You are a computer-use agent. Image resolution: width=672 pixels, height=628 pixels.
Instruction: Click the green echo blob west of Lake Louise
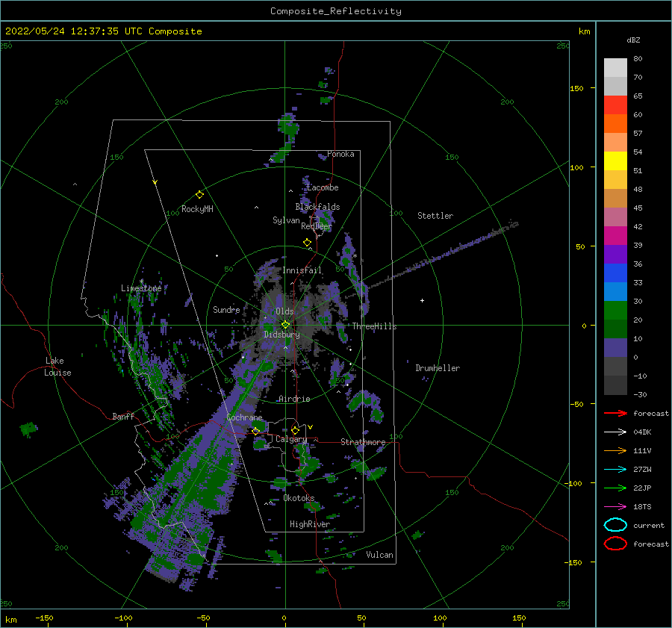coord(28,428)
